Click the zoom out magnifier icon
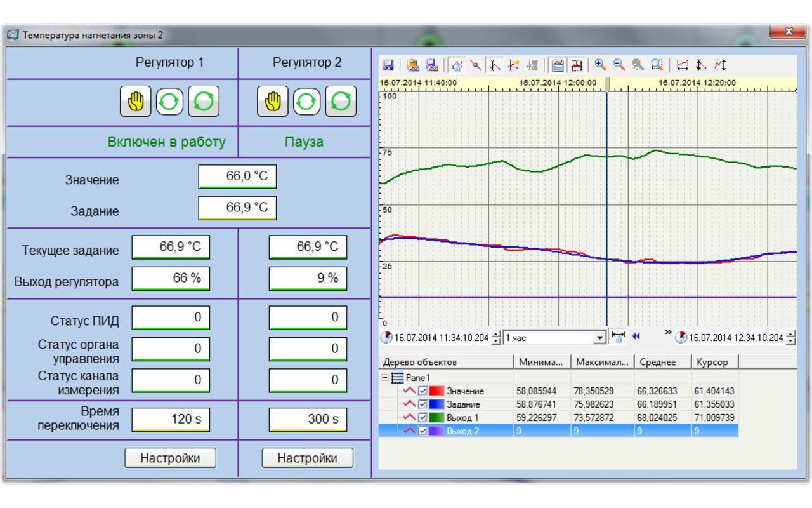This screenshot has width=812, height=508. [619, 65]
